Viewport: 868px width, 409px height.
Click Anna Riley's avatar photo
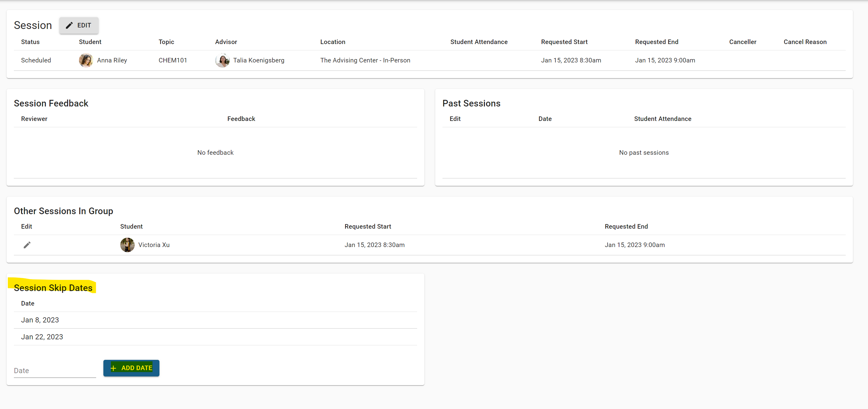click(x=86, y=60)
